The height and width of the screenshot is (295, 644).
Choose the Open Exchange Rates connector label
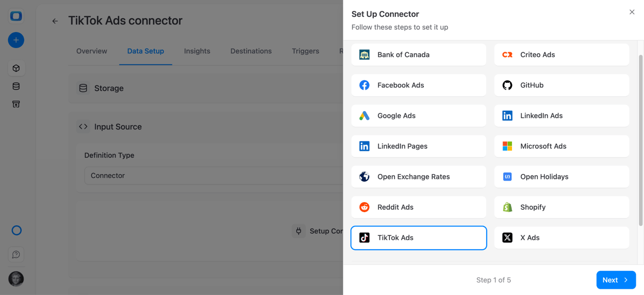click(414, 177)
